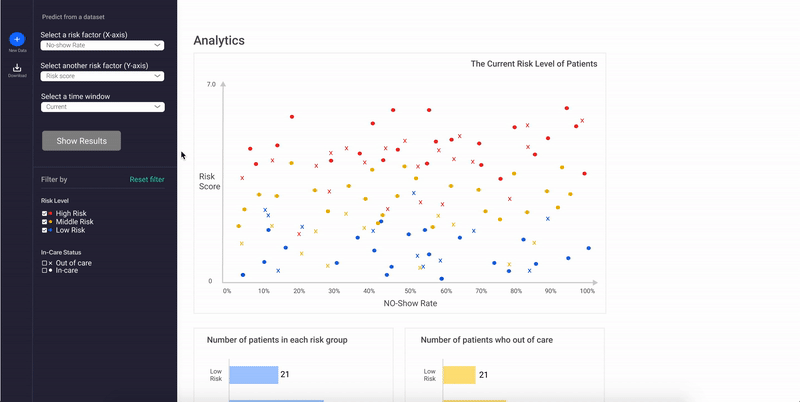Viewport: 800px width, 402px height.
Task: Toggle the High Risk checkbox
Action: click(x=44, y=213)
